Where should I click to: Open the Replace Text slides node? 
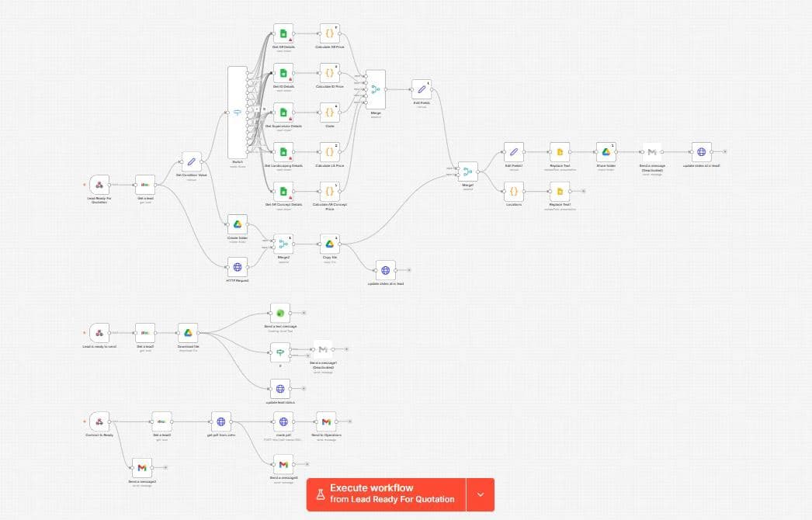[560, 152]
